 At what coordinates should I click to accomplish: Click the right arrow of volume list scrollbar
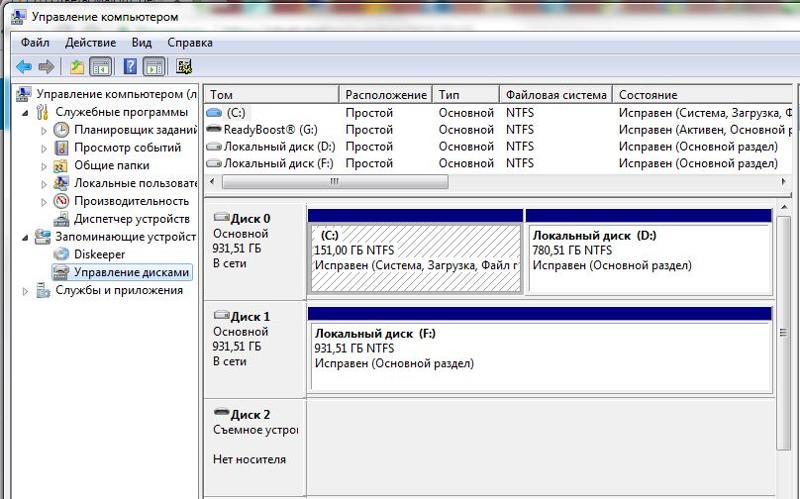tap(783, 182)
